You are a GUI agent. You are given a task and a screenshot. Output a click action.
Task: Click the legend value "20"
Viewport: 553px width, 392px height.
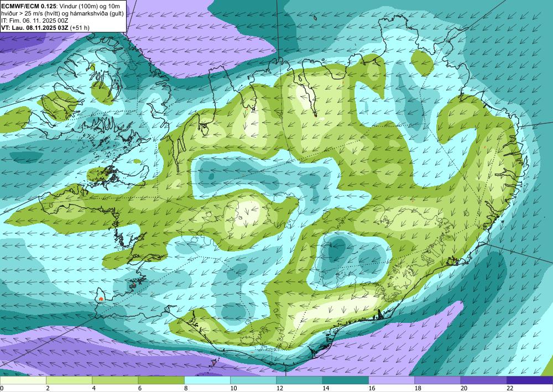464,388
